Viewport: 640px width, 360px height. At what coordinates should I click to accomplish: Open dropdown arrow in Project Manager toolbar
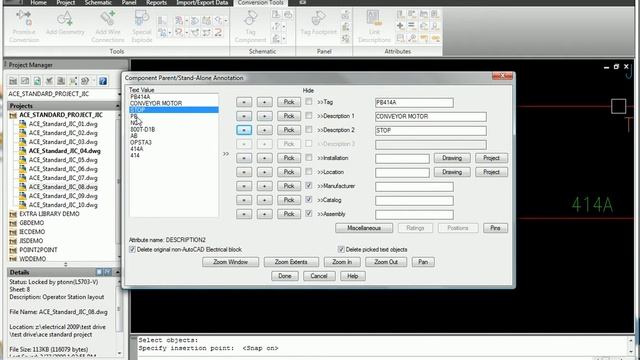tap(93, 81)
